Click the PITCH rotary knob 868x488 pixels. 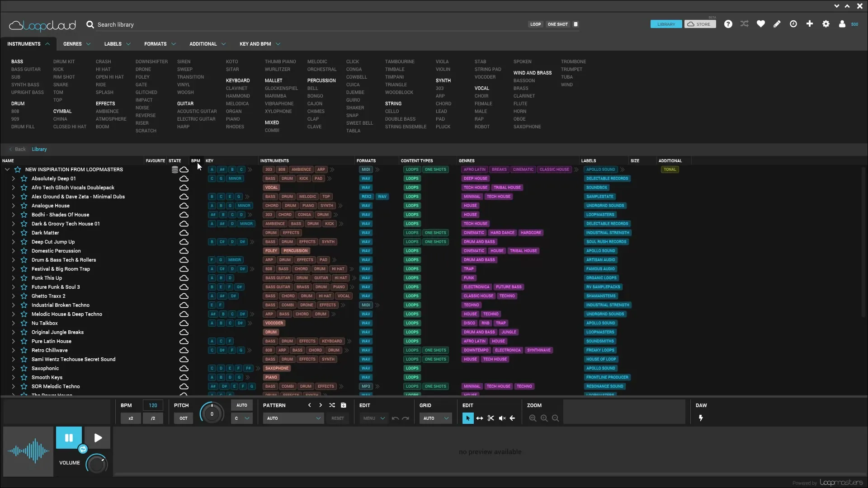click(x=212, y=413)
